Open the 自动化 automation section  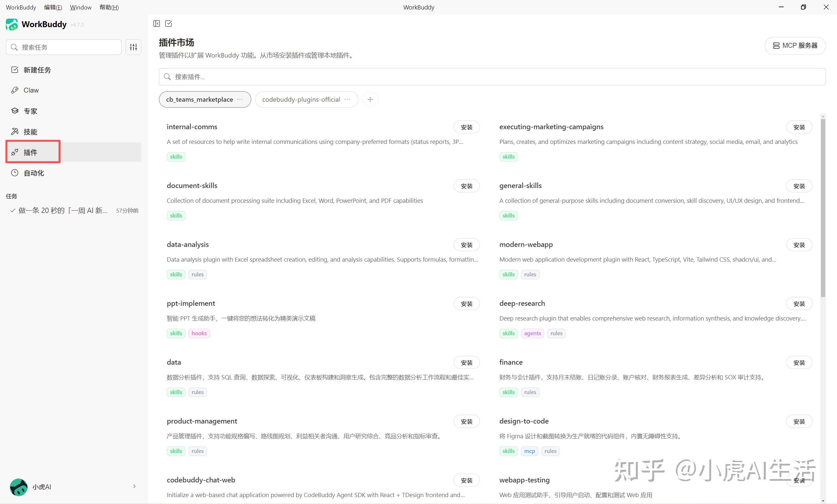coord(73,173)
